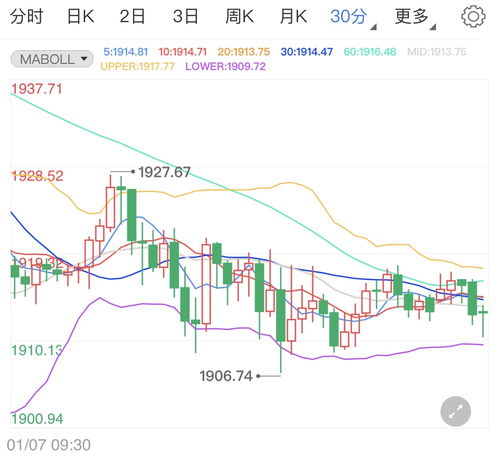Click the LOWER:1909.72 band label

click(x=225, y=66)
